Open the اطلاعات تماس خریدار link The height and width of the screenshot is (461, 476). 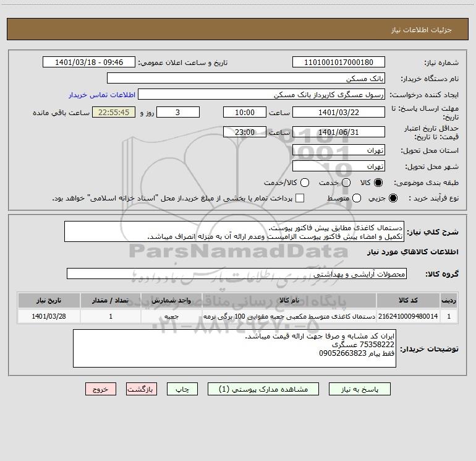tap(102, 95)
